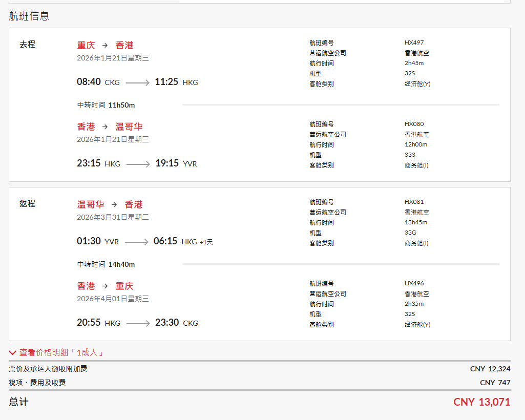This screenshot has height=420, width=525.
Task: Click the +1天 next-day indicator
Action: (x=206, y=242)
